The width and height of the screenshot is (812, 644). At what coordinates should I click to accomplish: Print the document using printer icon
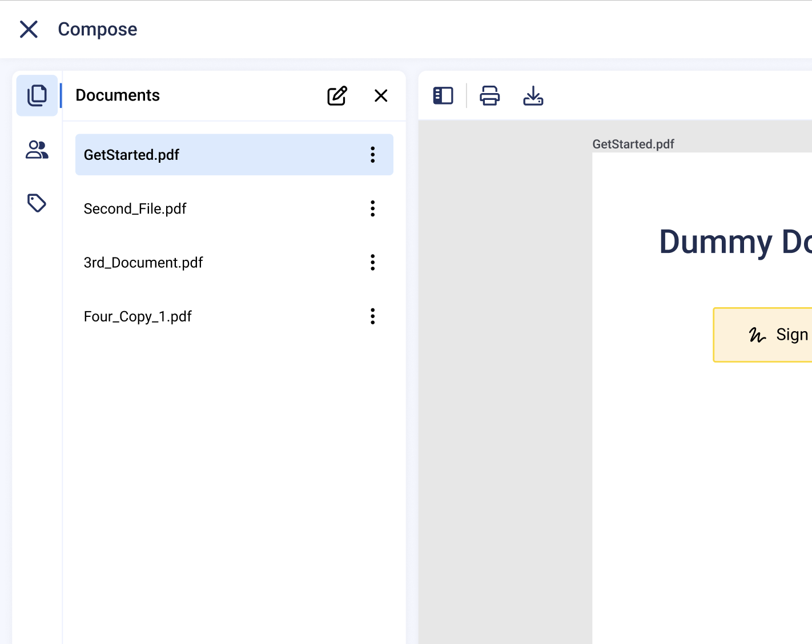489,96
